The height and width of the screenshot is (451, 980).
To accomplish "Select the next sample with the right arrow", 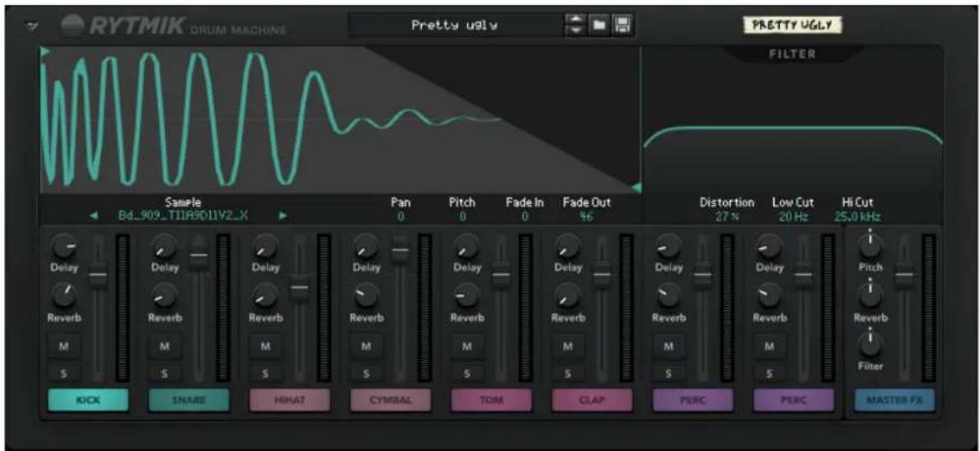I will coord(283,216).
